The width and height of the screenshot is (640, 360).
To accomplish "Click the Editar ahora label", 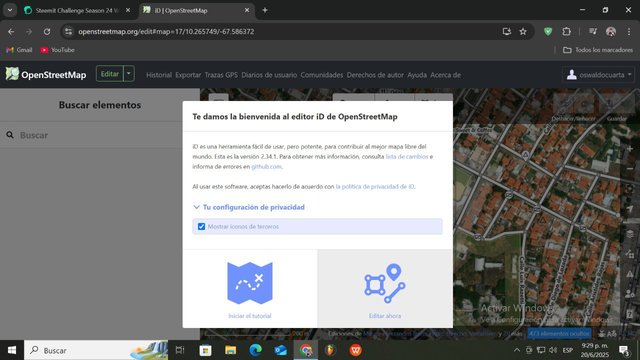I will pyautogui.click(x=384, y=316).
